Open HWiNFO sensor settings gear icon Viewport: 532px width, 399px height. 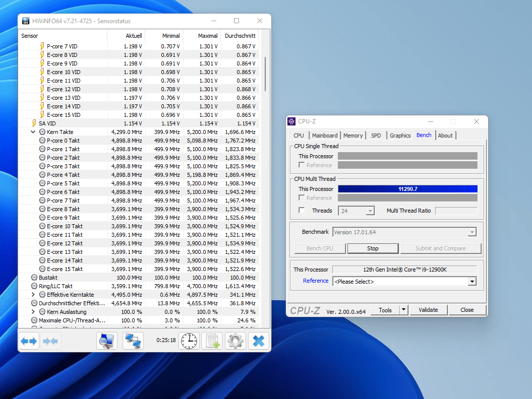click(235, 341)
